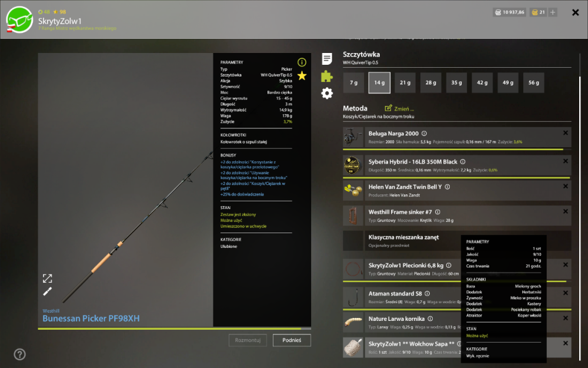The image size is (588, 368).
Task: Expand rod view fullscreen arrows icon
Action: click(47, 279)
